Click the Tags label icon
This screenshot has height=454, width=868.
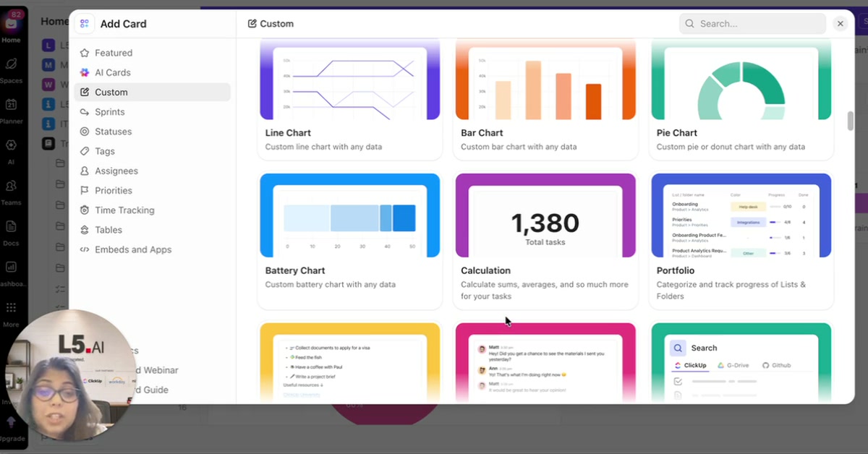(85, 151)
